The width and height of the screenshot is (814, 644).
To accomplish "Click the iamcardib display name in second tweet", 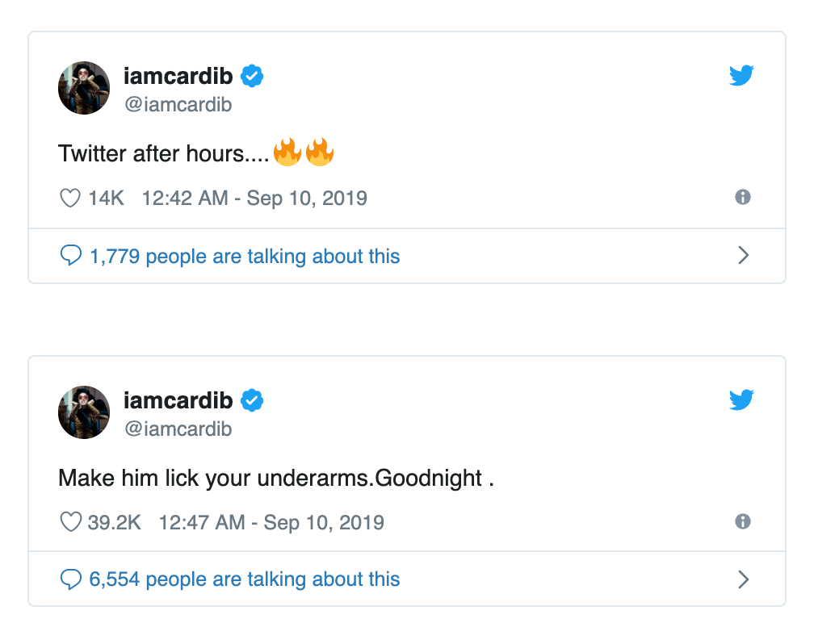I will click(178, 400).
